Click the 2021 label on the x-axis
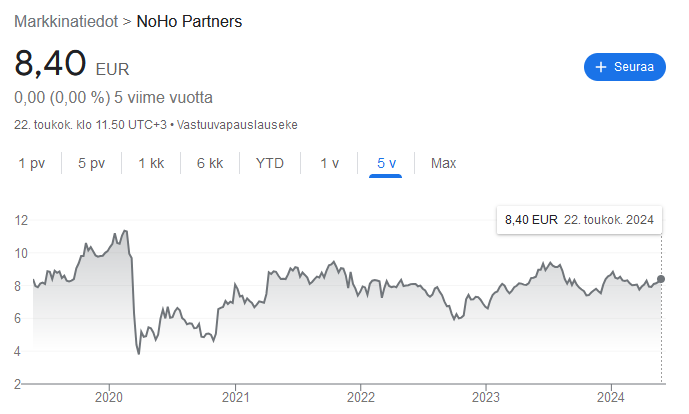This screenshot has height=414, width=689. click(234, 397)
